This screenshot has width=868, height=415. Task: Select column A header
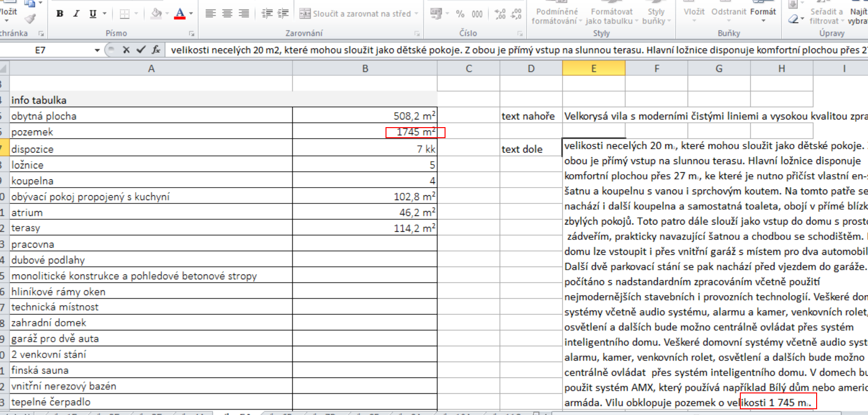click(151, 69)
